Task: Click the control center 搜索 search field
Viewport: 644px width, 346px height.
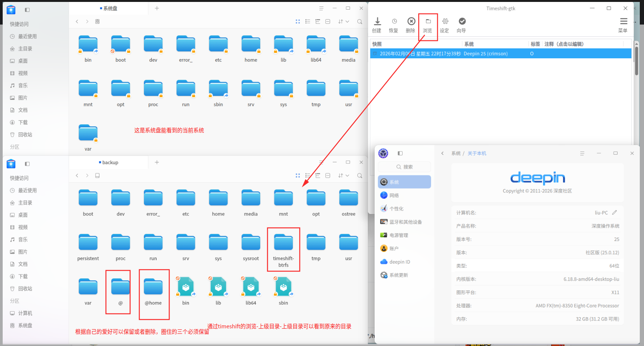Action: tap(405, 167)
